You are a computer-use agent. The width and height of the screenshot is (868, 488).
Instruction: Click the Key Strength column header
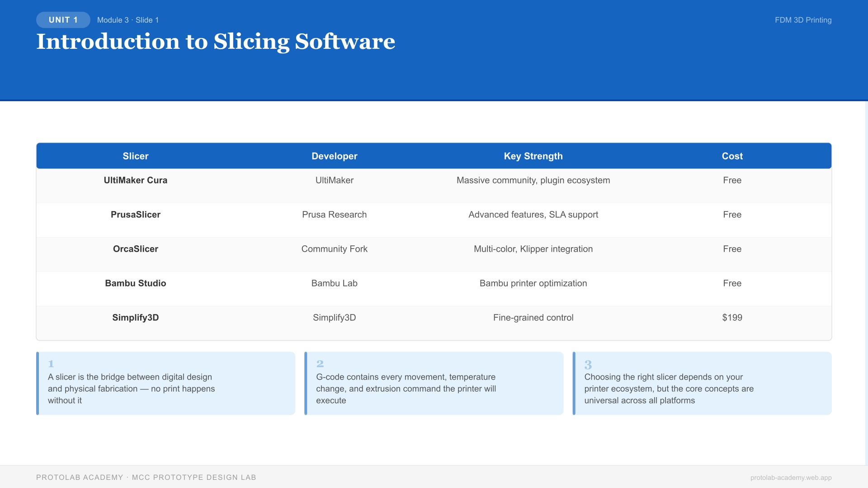pyautogui.click(x=533, y=156)
